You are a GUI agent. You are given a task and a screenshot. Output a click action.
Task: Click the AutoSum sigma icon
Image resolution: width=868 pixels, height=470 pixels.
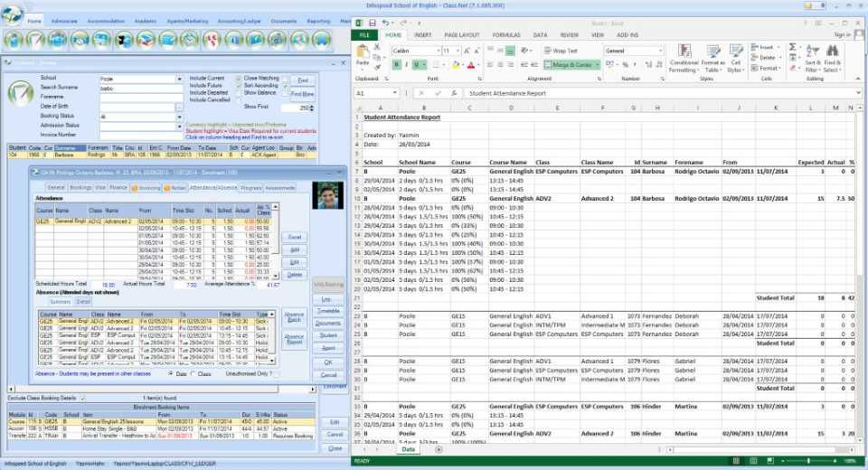(x=794, y=47)
